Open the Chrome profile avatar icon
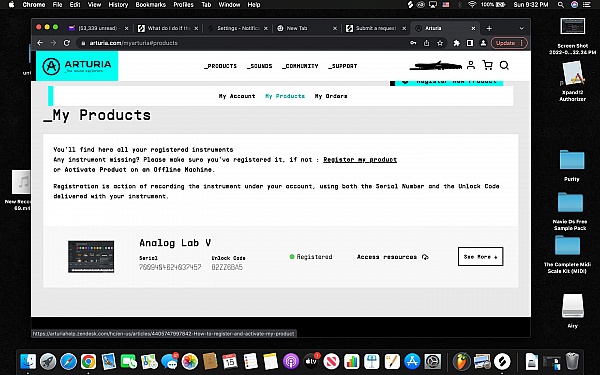Screen dimensions: 600x375 pos(483,43)
